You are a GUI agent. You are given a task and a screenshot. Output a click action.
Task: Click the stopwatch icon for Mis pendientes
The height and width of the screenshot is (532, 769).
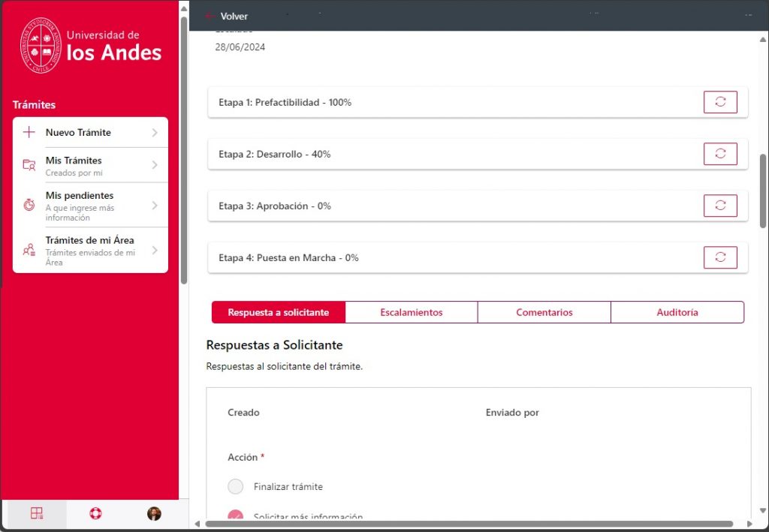29,205
